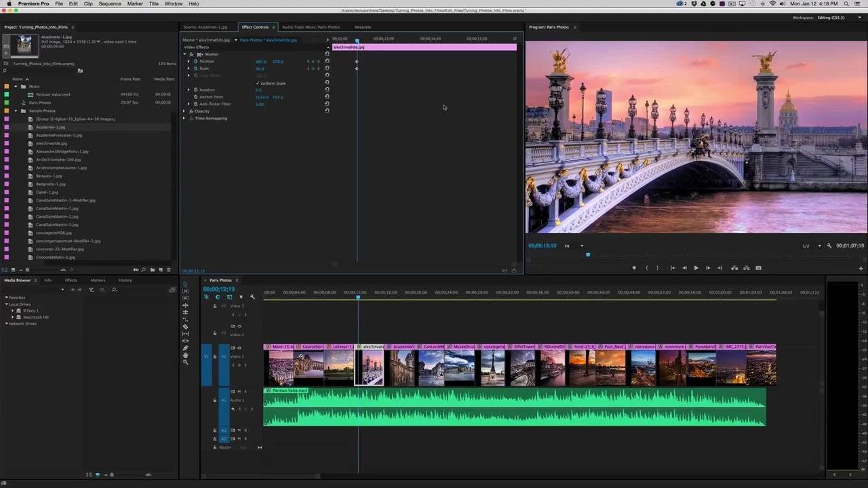Select the Zoom tool magnifier icon
The height and width of the screenshot is (488, 868).
point(185,363)
